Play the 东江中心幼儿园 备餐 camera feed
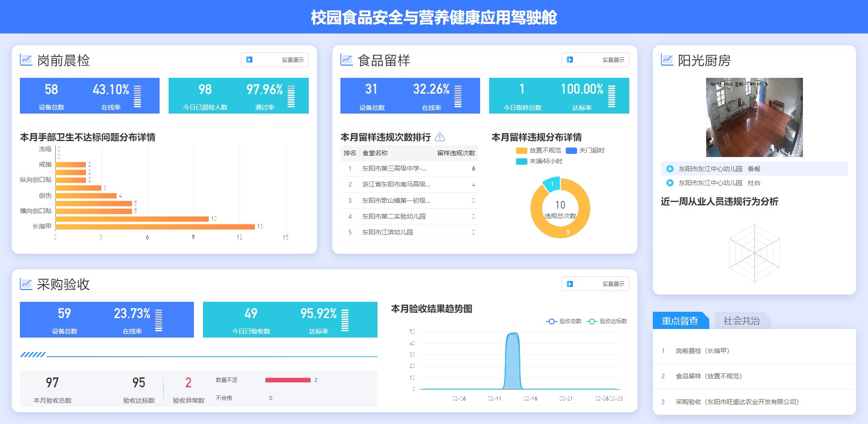The image size is (868, 424). pos(670,169)
